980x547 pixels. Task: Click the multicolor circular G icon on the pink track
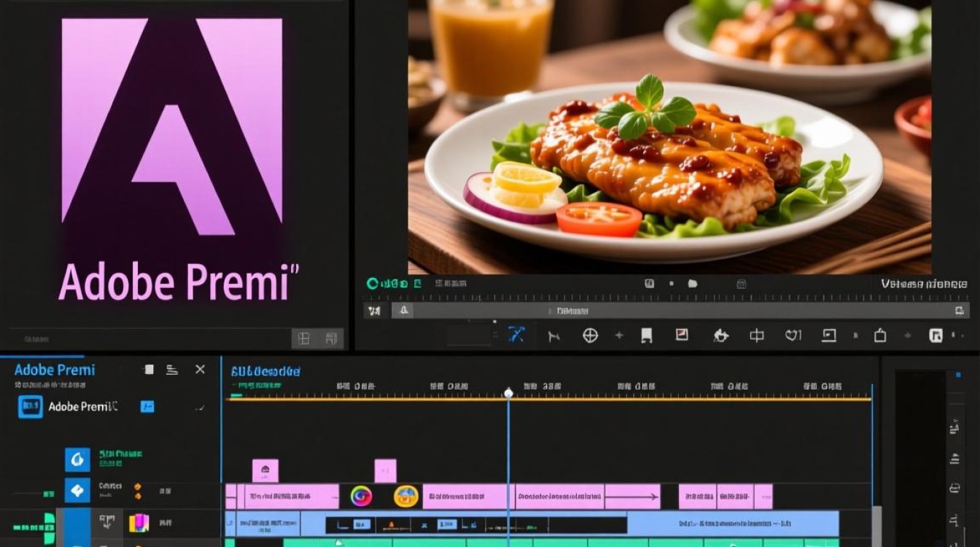[361, 497]
